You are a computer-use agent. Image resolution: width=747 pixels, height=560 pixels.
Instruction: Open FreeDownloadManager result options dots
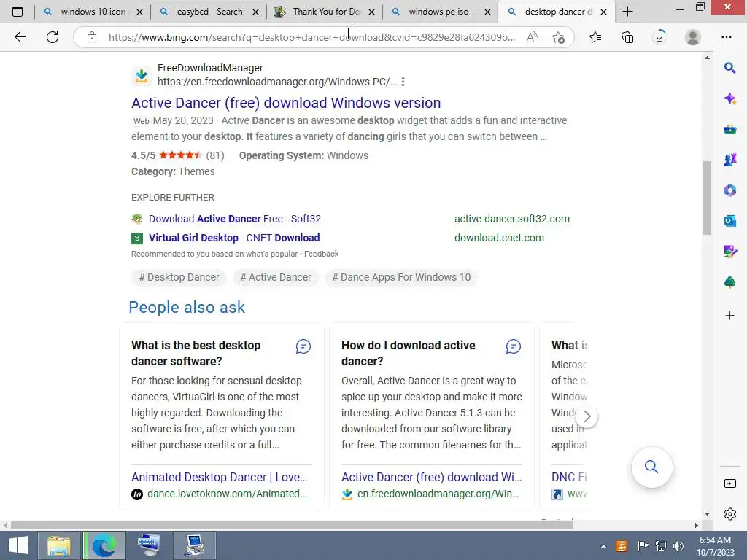pyautogui.click(x=403, y=82)
